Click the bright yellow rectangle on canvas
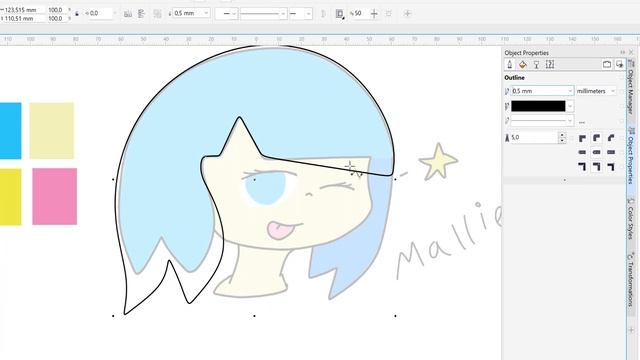The image size is (640, 360). coord(11,197)
